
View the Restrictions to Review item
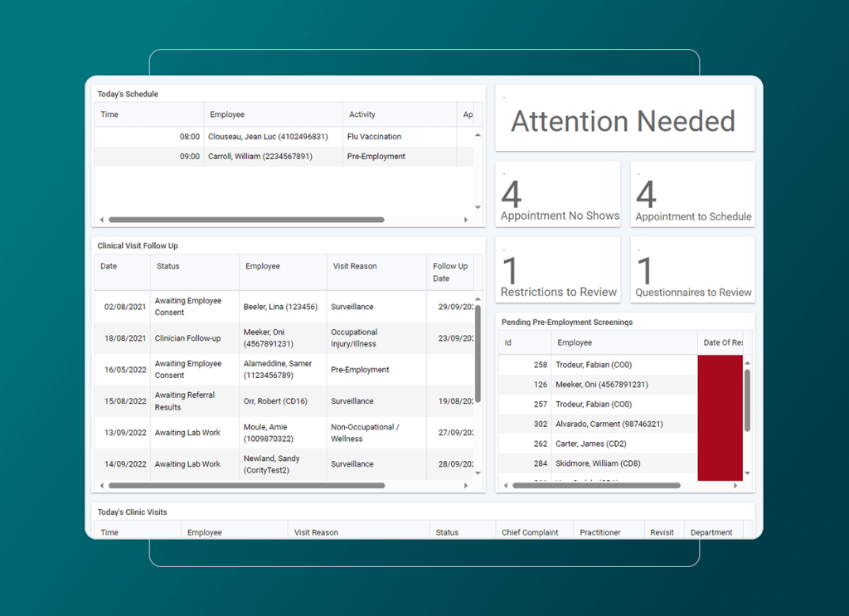click(x=557, y=269)
